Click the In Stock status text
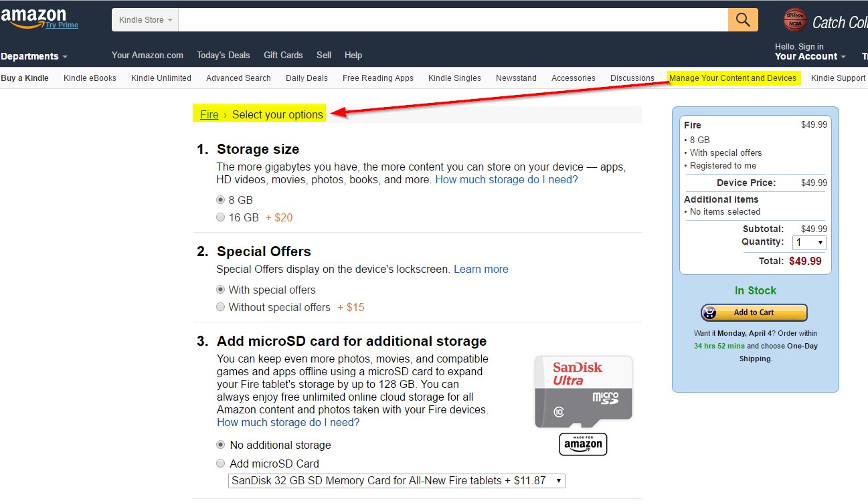The width and height of the screenshot is (868, 503). (756, 290)
